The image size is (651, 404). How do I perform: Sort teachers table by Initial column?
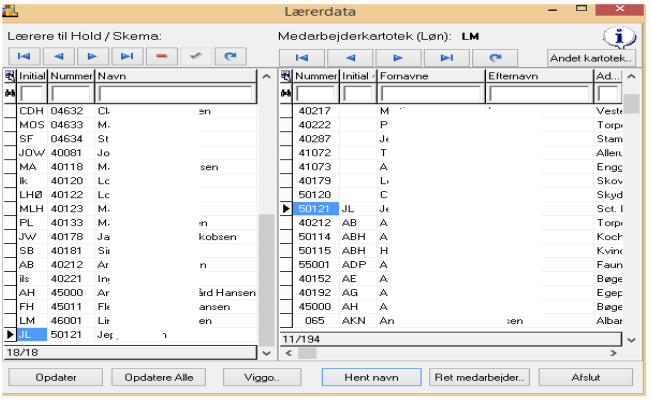pos(32,76)
